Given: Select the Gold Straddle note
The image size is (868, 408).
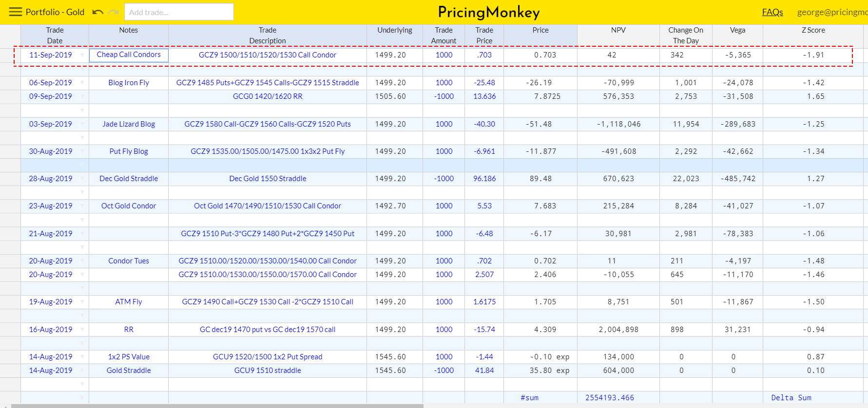Looking at the screenshot, I should click(129, 371).
